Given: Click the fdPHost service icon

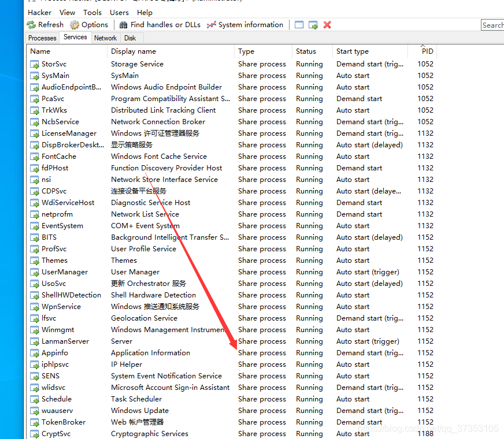Looking at the screenshot, I should point(35,168).
